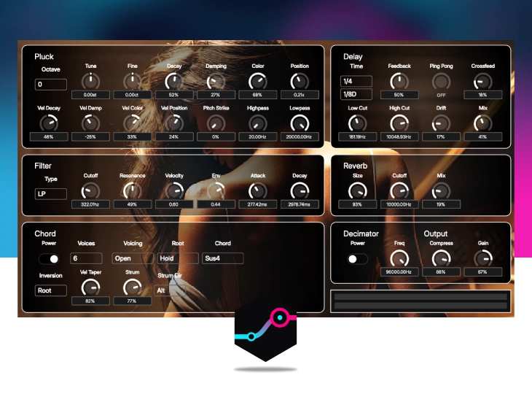Click the Delay Mix knob
This screenshot has height=394, width=532.
pyautogui.click(x=482, y=123)
